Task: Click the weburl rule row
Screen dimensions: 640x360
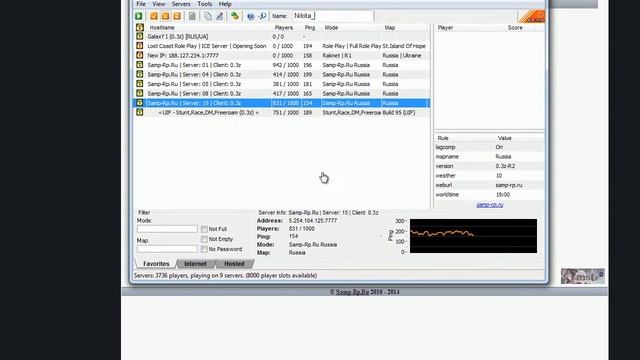Action: tap(489, 185)
